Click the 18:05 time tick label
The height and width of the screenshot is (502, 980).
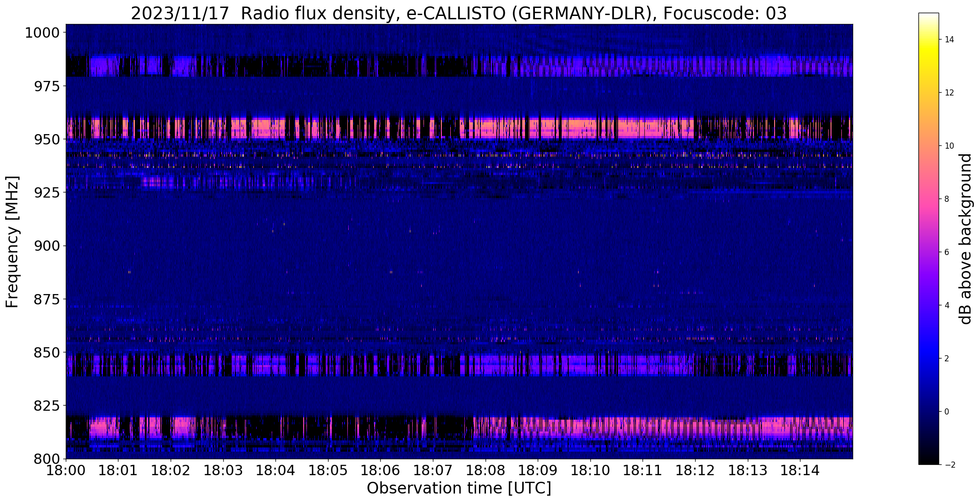click(328, 470)
